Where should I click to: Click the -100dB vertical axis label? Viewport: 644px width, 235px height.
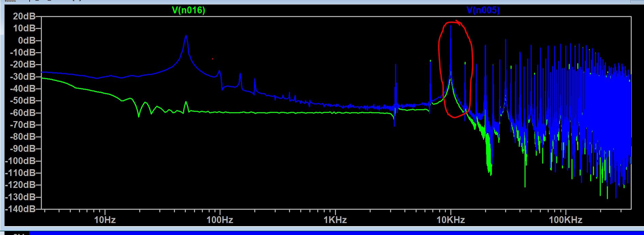(20, 161)
